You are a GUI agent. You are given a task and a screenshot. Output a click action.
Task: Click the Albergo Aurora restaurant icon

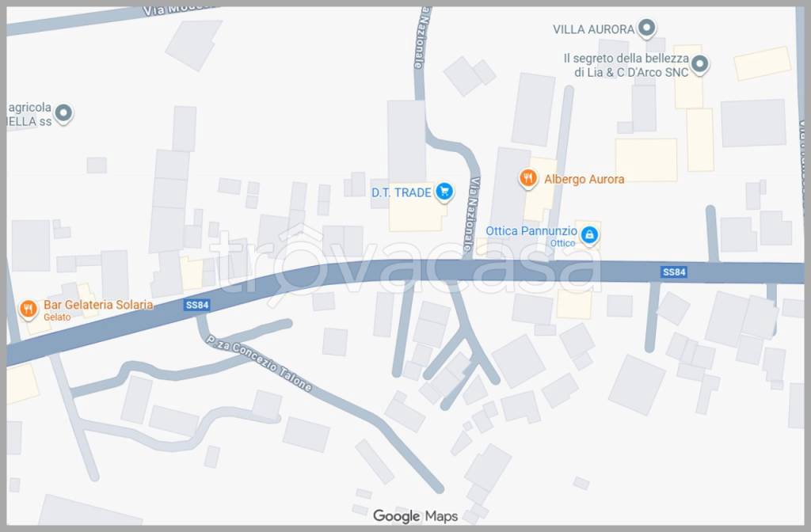click(527, 179)
